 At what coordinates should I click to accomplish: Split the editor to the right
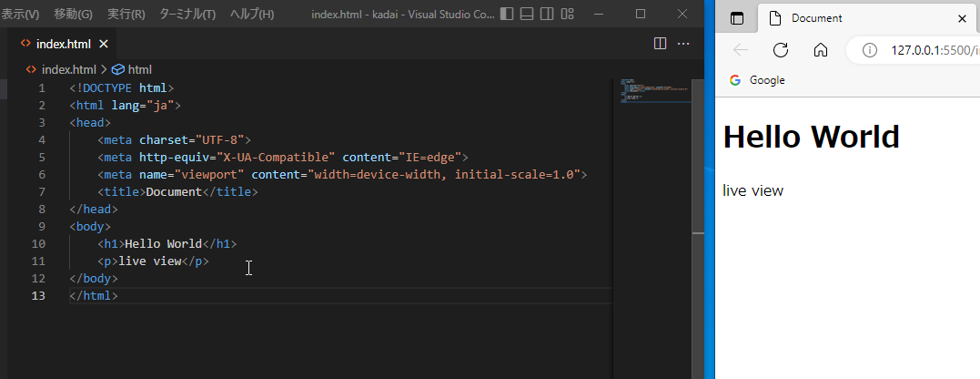click(661, 44)
